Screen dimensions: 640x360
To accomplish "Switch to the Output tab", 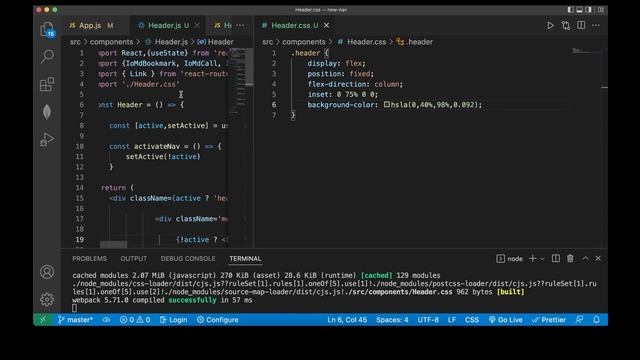I will pos(133,259).
